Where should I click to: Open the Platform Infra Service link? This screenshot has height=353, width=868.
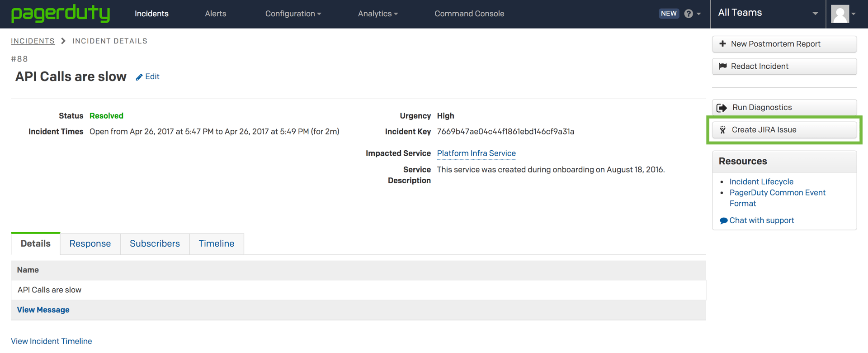pos(476,153)
